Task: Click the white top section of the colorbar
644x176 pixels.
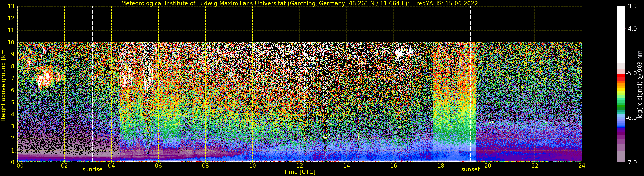Action: tap(621, 34)
